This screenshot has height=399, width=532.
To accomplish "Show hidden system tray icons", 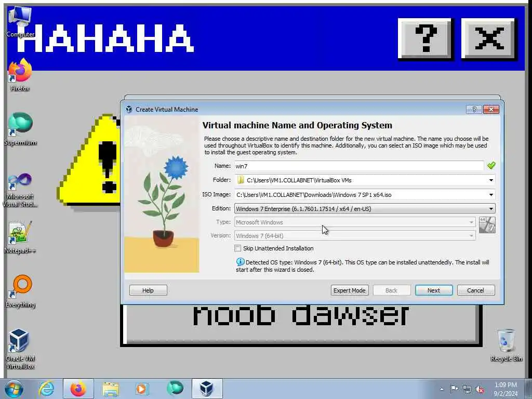I will pos(442,389).
